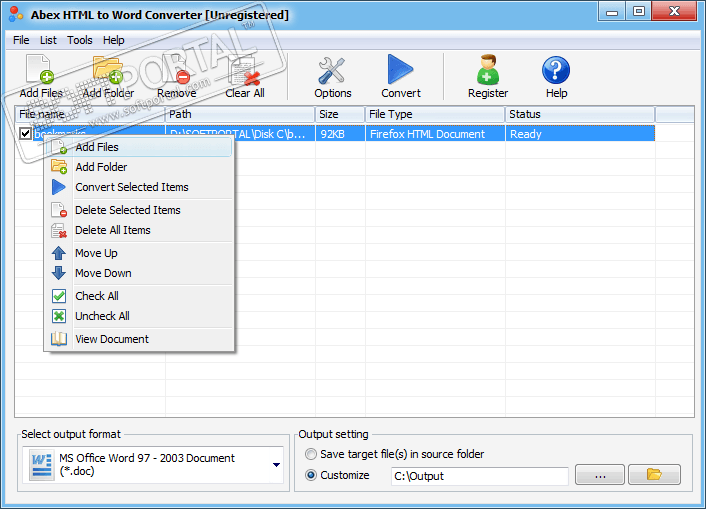Sort by the File name column header

(90, 114)
